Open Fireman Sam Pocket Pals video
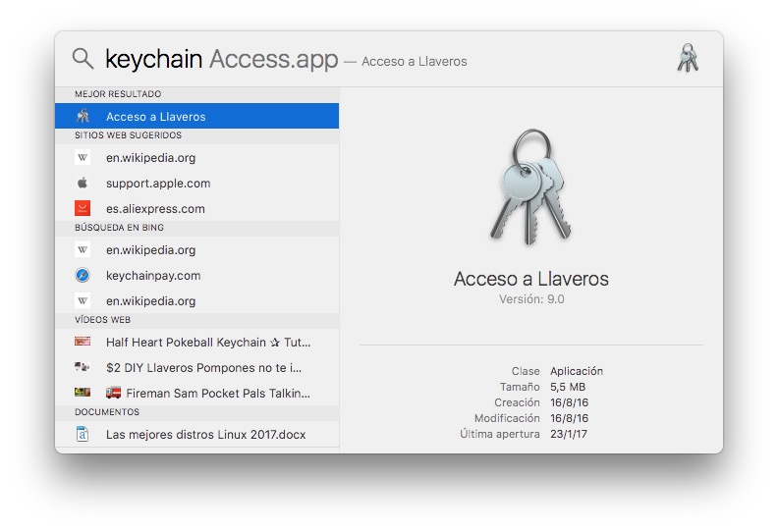 [x=197, y=393]
